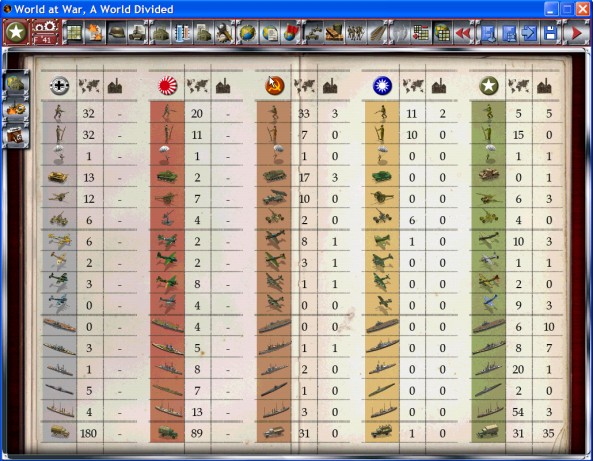Click the blue floppy disk save icon
The image size is (593, 461).
pyautogui.click(x=551, y=33)
